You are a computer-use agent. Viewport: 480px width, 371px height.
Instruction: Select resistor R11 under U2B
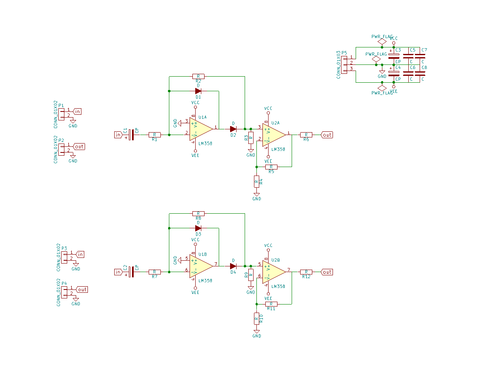point(271,304)
